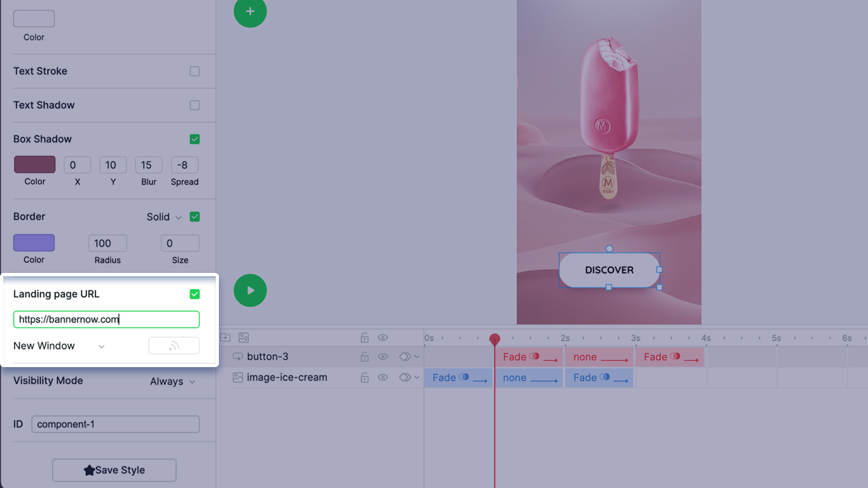Viewport: 868px width, 488px height.
Task: Enable the Text Shadow checkbox
Action: pyautogui.click(x=195, y=105)
